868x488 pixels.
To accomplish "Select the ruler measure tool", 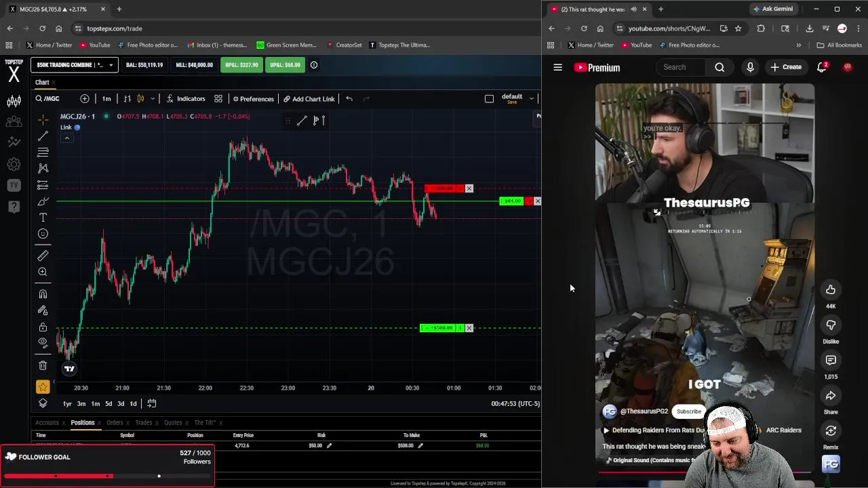I will (x=43, y=256).
